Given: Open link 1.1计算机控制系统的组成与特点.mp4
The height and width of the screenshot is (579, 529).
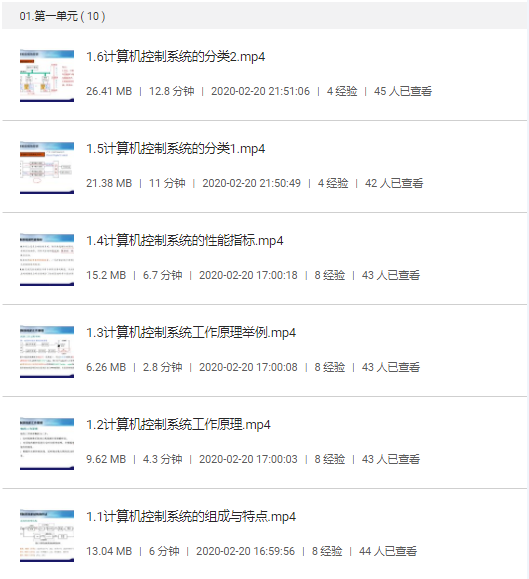Looking at the screenshot, I should [x=191, y=516].
